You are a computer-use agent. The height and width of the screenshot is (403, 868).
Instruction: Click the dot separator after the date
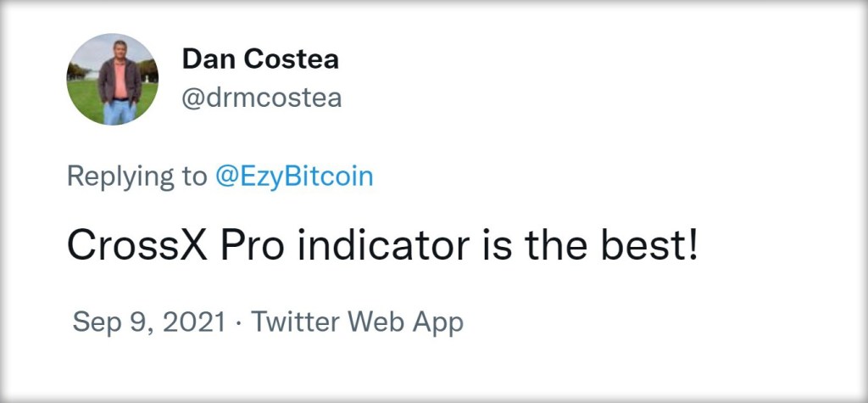point(238,322)
